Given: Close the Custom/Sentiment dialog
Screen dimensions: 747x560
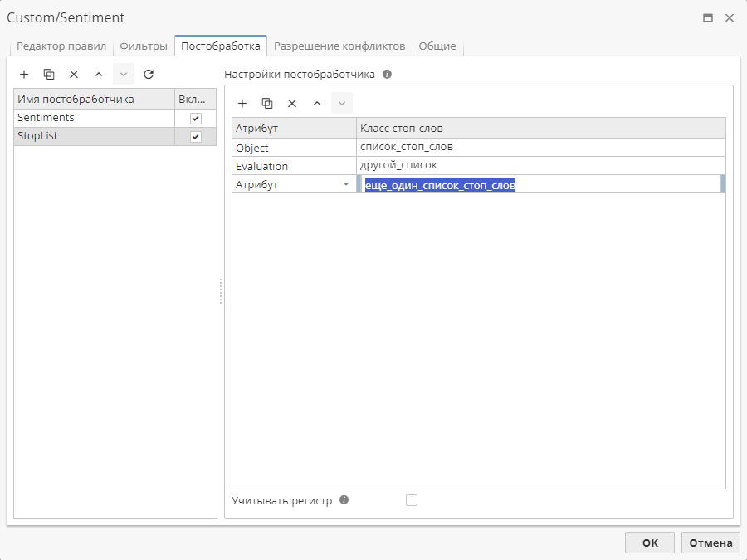Looking at the screenshot, I should [730, 18].
